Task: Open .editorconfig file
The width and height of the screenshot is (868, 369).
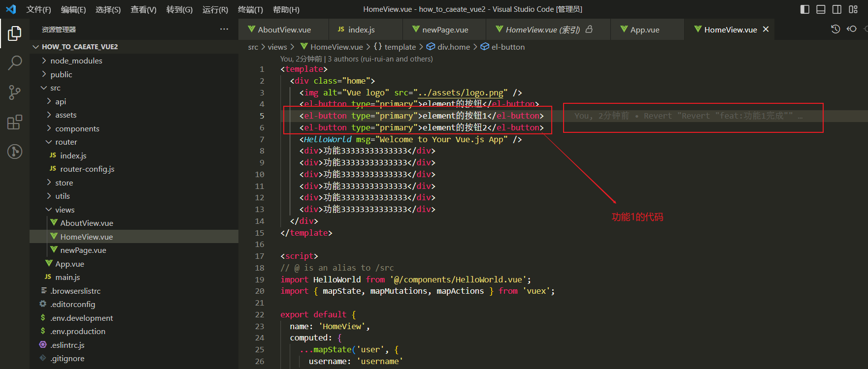Action: (x=134, y=304)
